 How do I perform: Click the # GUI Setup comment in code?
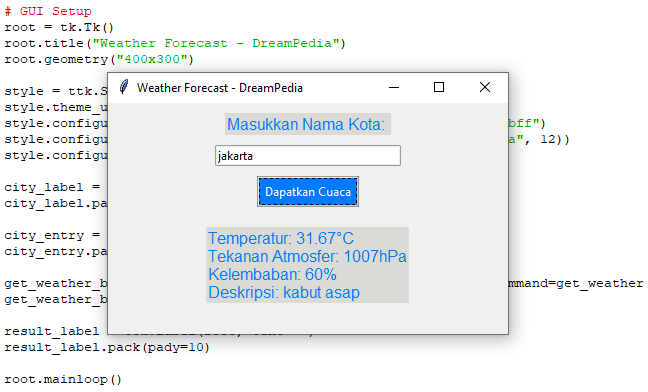pos(48,11)
